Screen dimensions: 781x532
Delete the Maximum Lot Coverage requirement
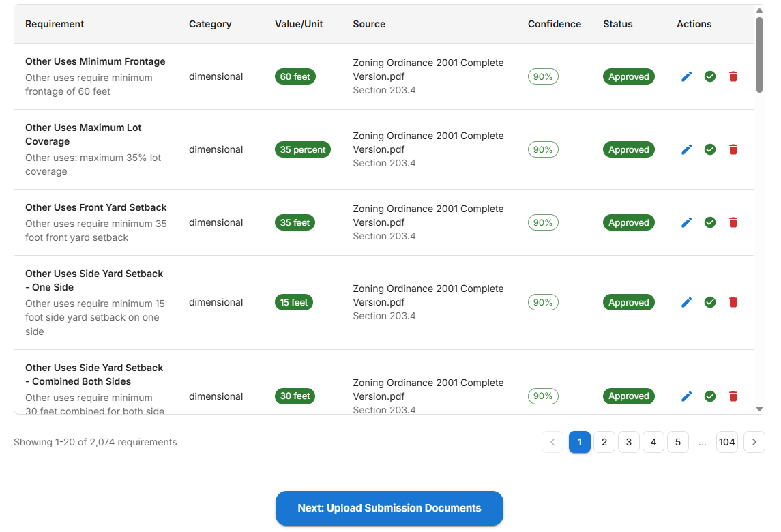(x=733, y=149)
